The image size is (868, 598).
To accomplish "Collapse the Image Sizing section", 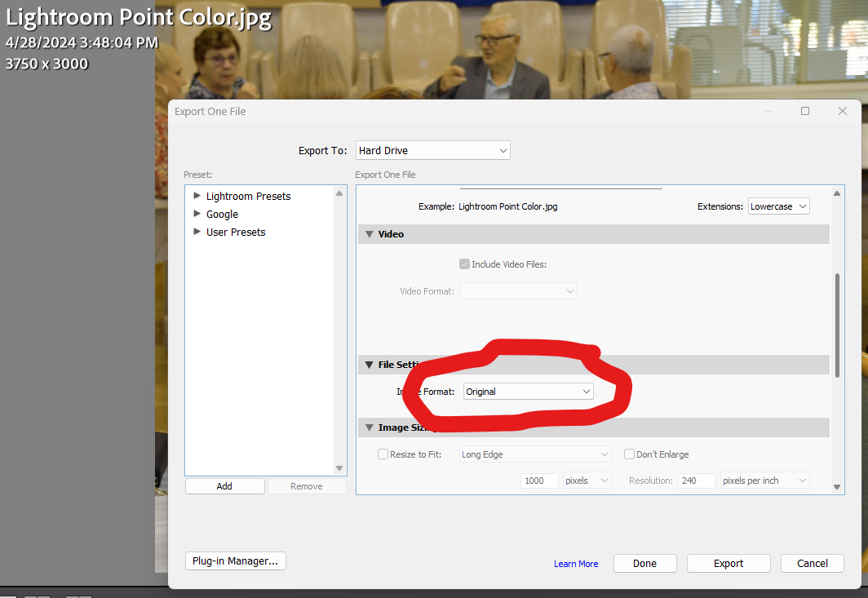I will click(x=370, y=427).
